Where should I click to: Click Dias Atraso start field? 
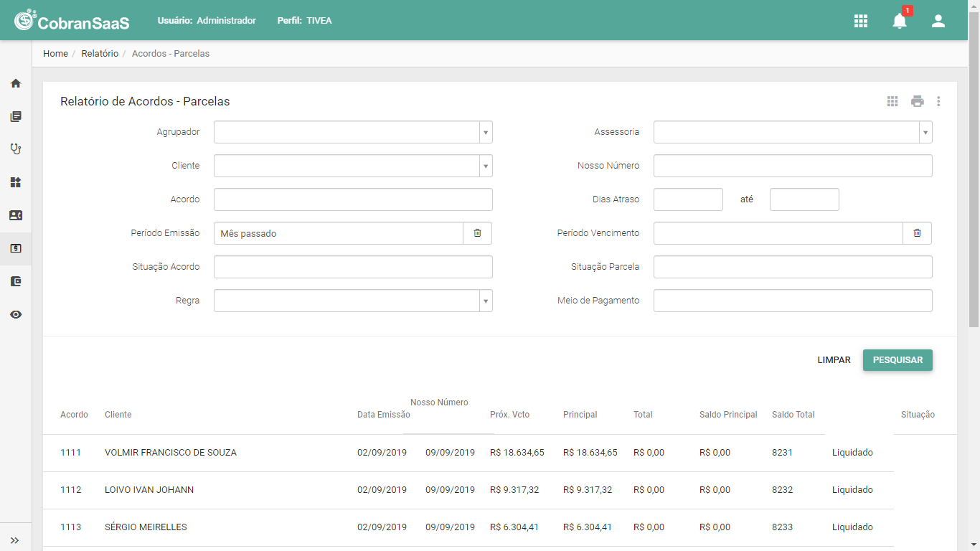(x=688, y=199)
